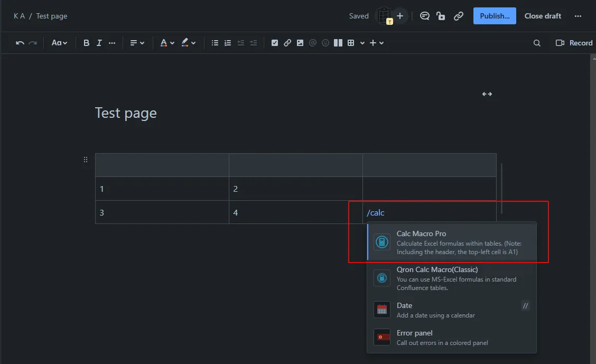Click the Publish button
The image size is (596, 364).
pos(495,16)
